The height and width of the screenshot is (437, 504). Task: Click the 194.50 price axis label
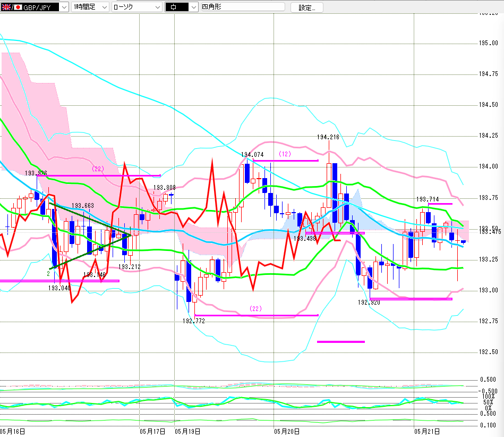click(488, 105)
